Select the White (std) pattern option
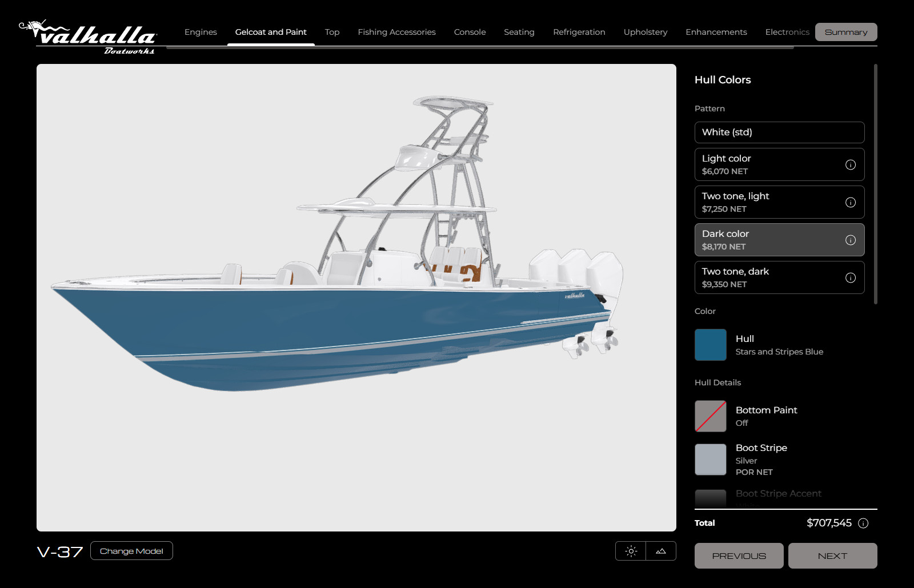This screenshot has width=914, height=588. [779, 132]
